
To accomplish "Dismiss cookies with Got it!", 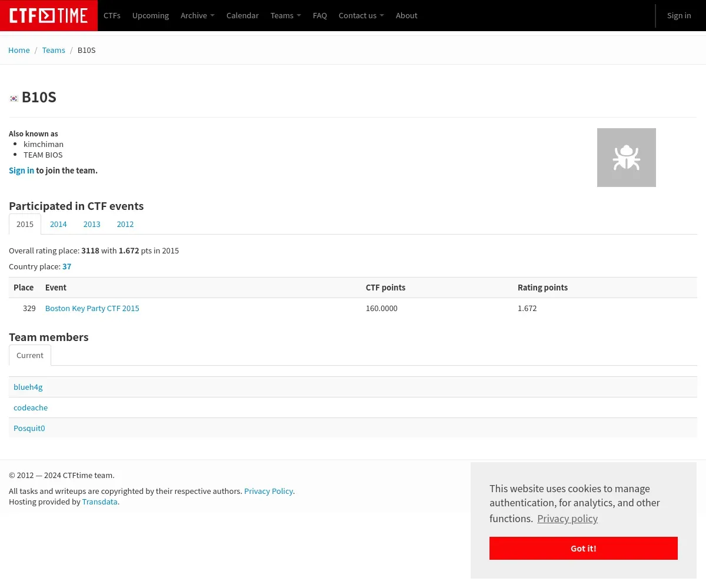I will (584, 548).
